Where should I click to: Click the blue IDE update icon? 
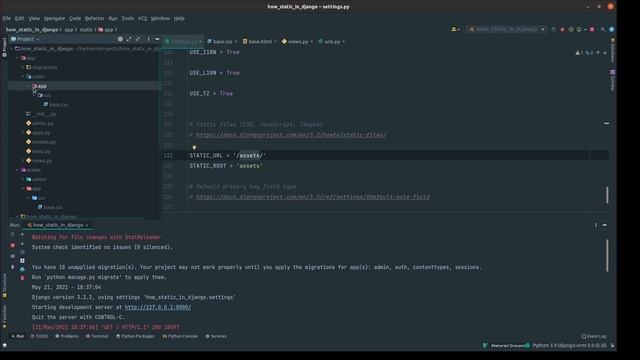[611, 29]
